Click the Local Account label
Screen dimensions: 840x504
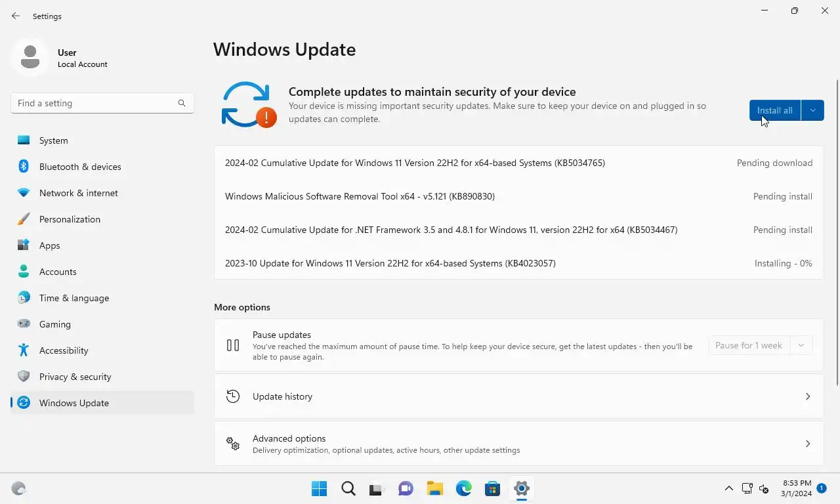coord(83,64)
